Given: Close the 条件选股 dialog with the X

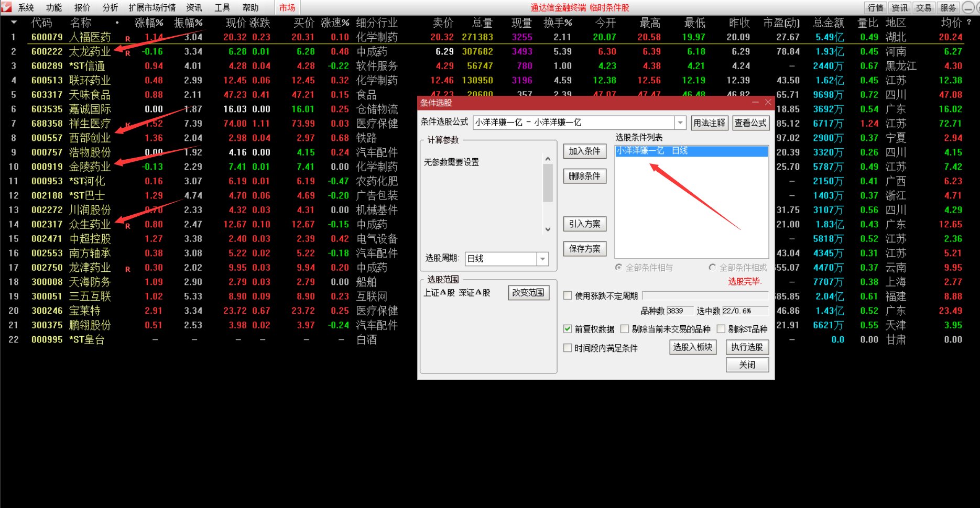Looking at the screenshot, I should coord(768,103).
